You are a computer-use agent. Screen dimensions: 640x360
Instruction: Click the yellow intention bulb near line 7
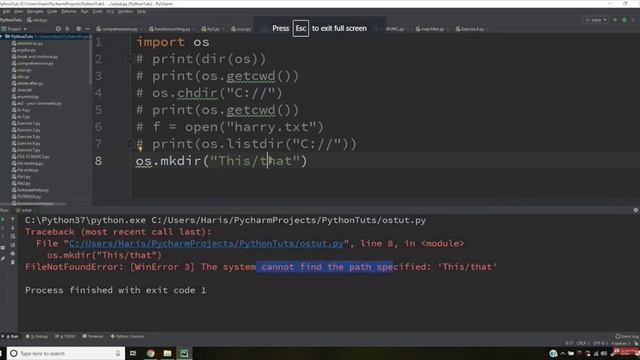click(x=140, y=149)
